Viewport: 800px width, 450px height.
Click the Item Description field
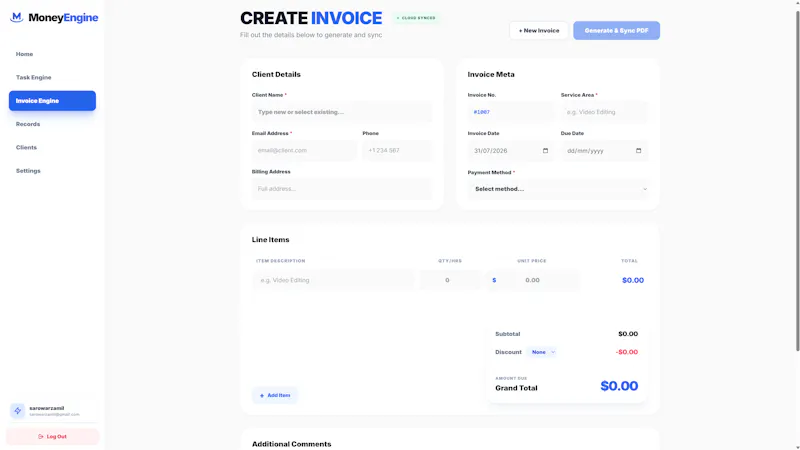click(x=333, y=280)
